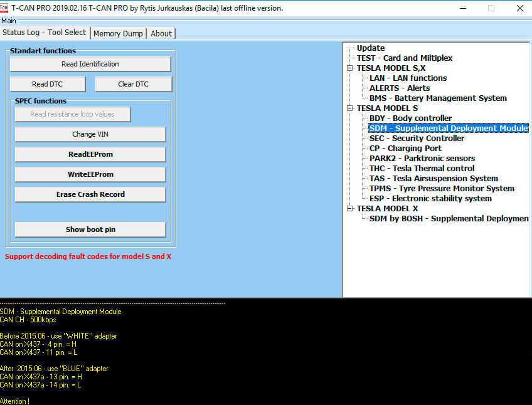This screenshot has width=532, height=405.
Task: Select the TESLA MODEL X label
Action: pos(387,209)
